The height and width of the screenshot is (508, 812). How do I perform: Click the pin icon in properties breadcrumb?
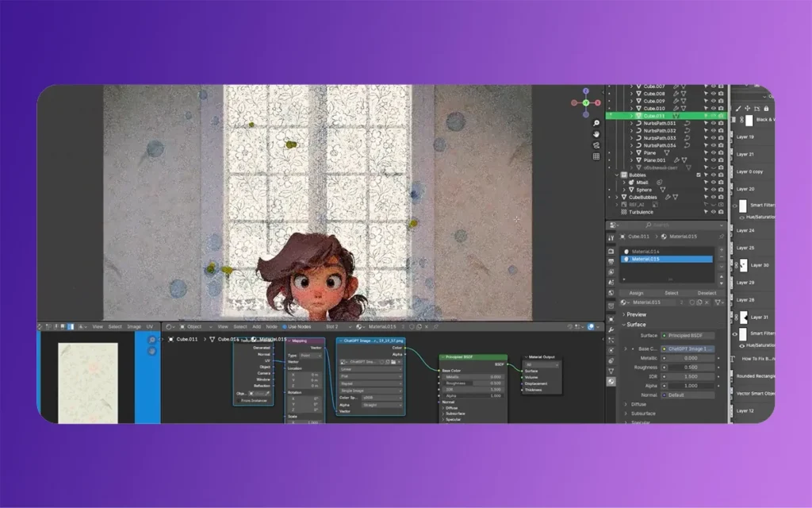(722, 237)
